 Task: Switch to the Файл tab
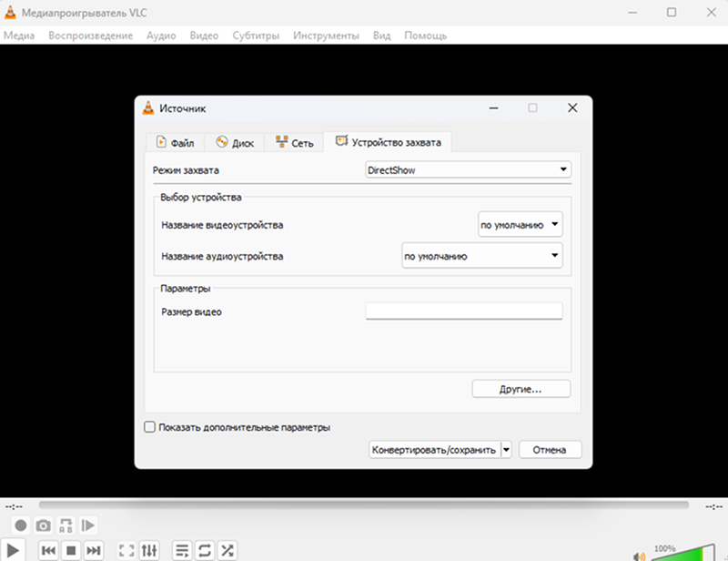(175, 143)
